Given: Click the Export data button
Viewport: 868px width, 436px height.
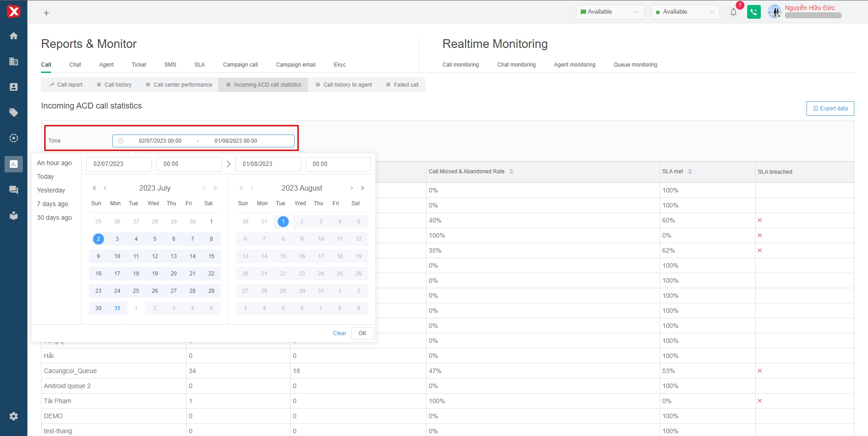Looking at the screenshot, I should click(x=830, y=109).
